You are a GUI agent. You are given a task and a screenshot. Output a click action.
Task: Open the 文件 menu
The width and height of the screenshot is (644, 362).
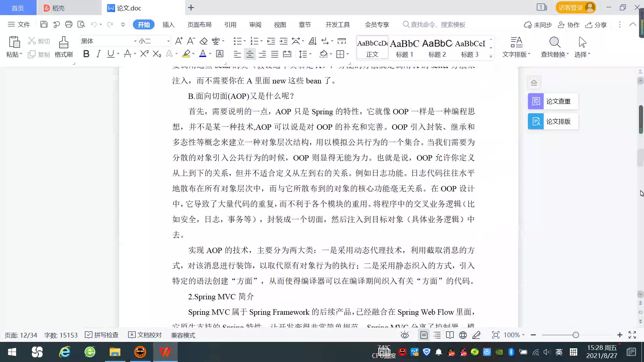coord(19,24)
